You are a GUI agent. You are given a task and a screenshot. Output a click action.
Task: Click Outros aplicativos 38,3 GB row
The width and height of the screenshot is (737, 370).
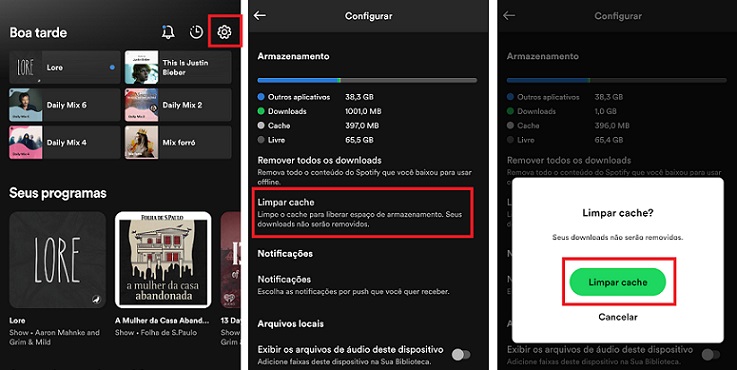coord(316,97)
